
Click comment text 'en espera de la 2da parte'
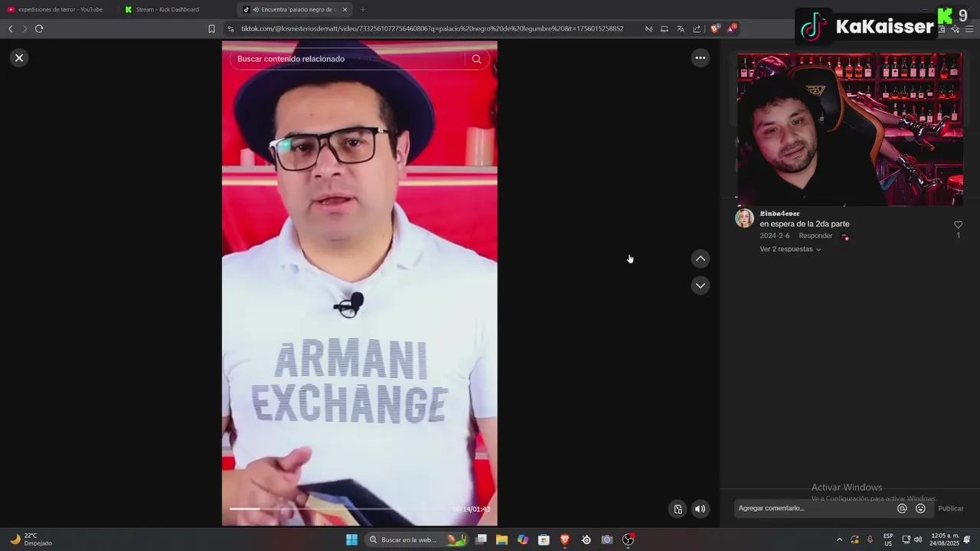[x=805, y=224]
